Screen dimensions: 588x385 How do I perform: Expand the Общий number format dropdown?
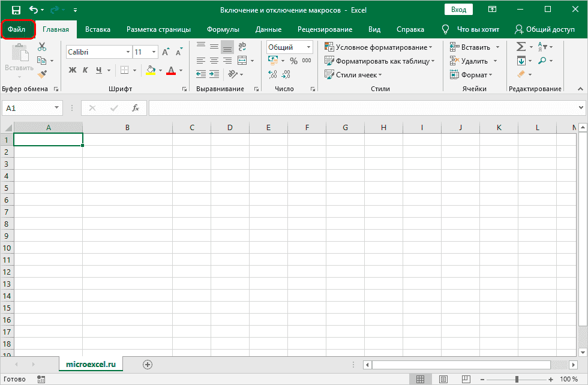click(x=309, y=47)
